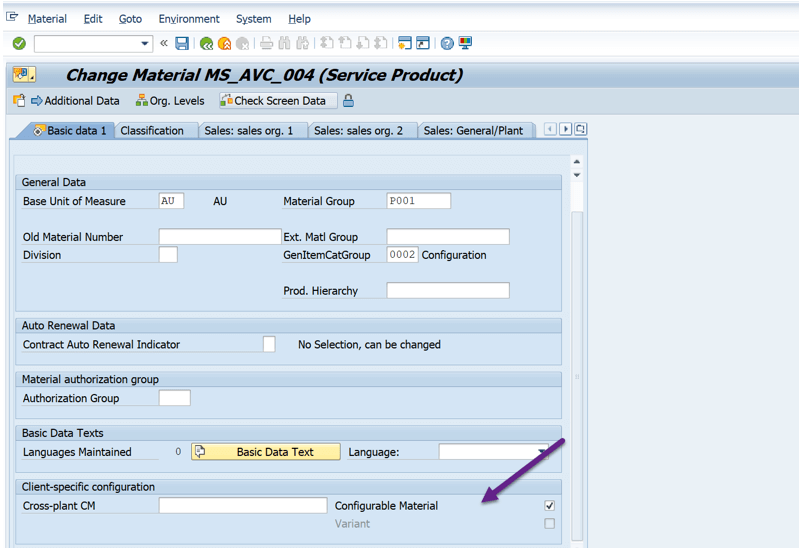Click the Print icon in toolbar
Viewport: 799px width, 548px height.
point(267,43)
